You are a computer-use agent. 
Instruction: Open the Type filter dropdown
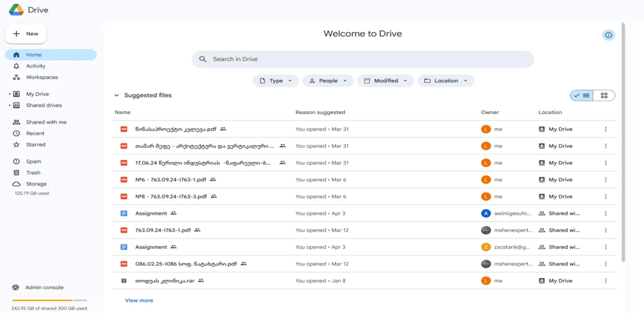276,81
